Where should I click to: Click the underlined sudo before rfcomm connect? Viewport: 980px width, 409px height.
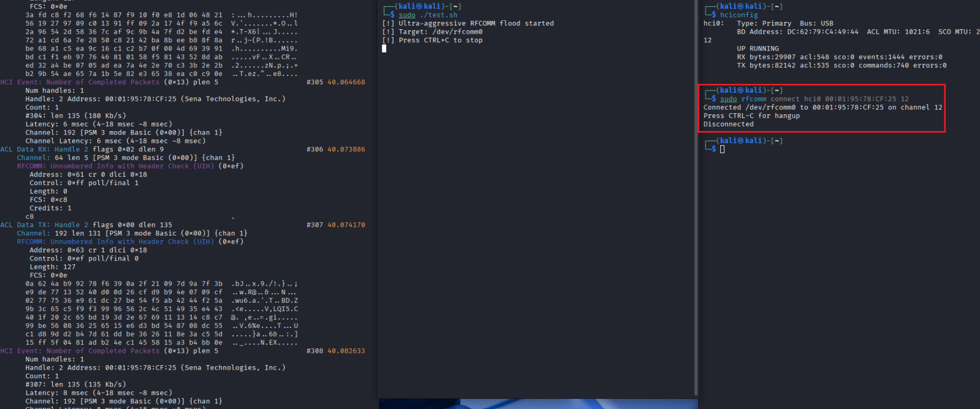728,99
